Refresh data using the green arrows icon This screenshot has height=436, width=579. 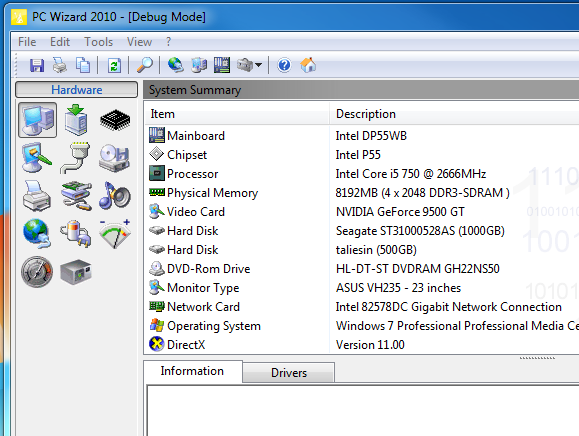pos(114,66)
